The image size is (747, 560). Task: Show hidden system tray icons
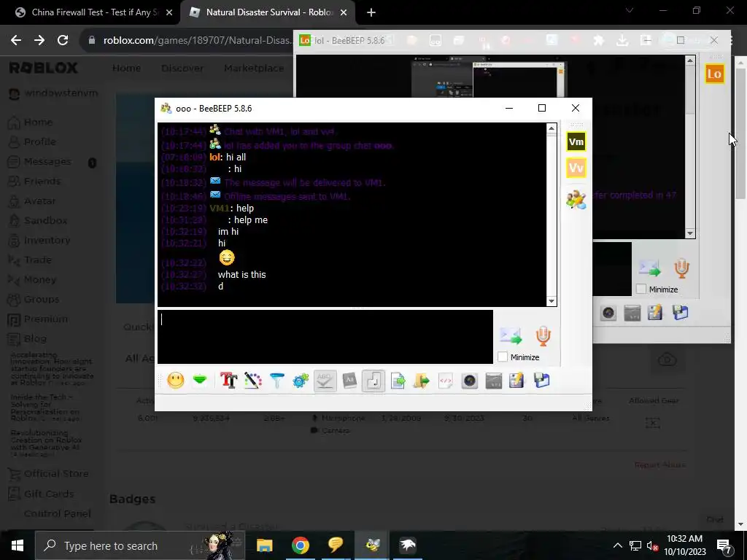[x=617, y=545]
